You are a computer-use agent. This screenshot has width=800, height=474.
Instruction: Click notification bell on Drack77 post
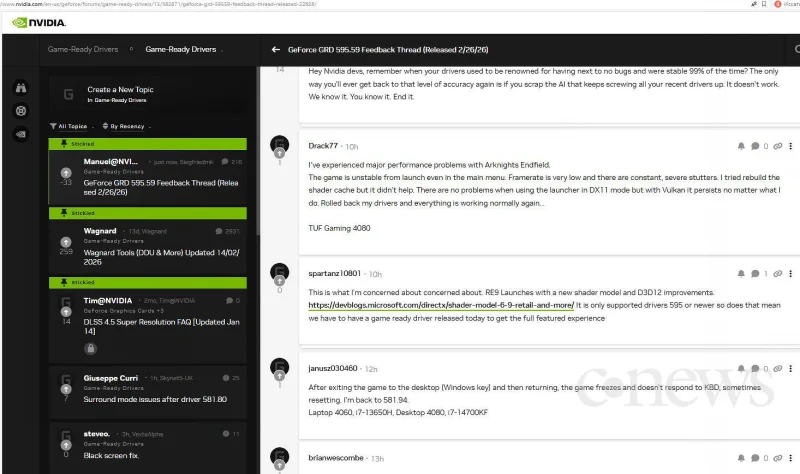[741, 146]
